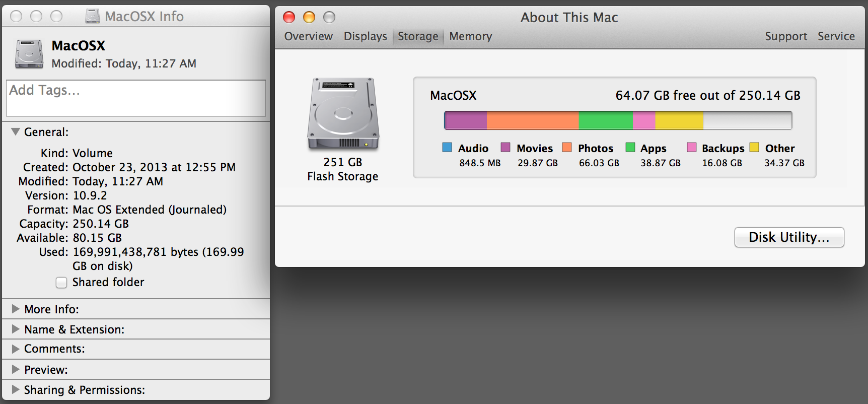The height and width of the screenshot is (404, 868).
Task: Minimize the About This Mac window
Action: pyautogui.click(x=309, y=18)
